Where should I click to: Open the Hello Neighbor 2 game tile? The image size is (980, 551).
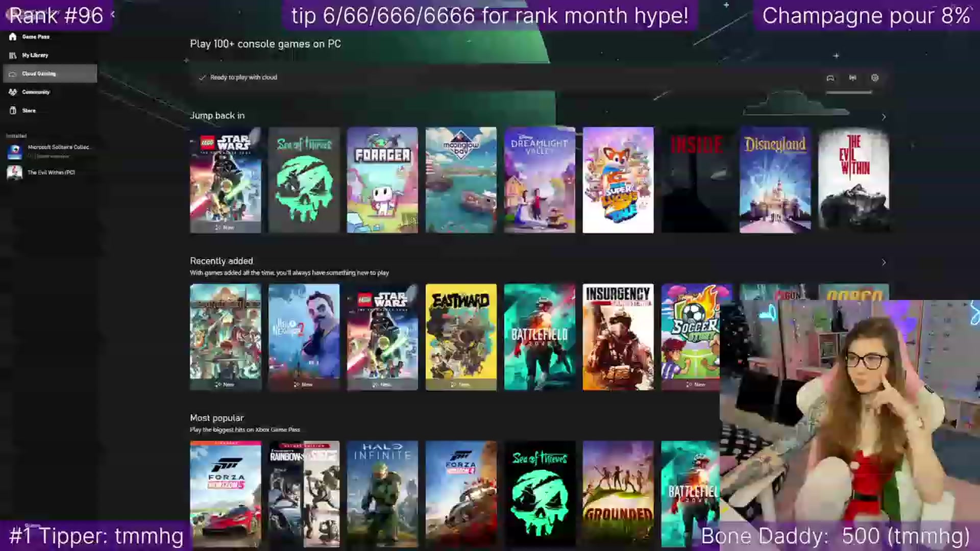[304, 337]
